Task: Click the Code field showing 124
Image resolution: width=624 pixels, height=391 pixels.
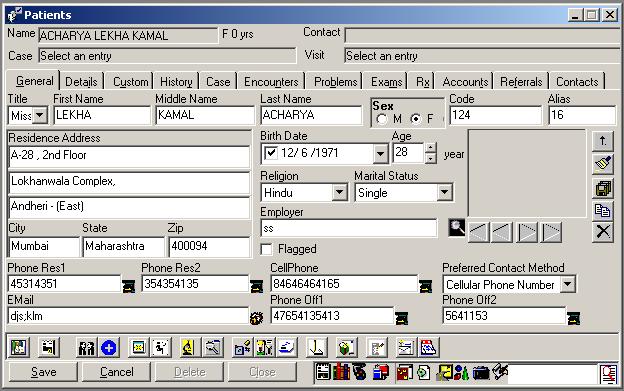Action: click(496, 115)
